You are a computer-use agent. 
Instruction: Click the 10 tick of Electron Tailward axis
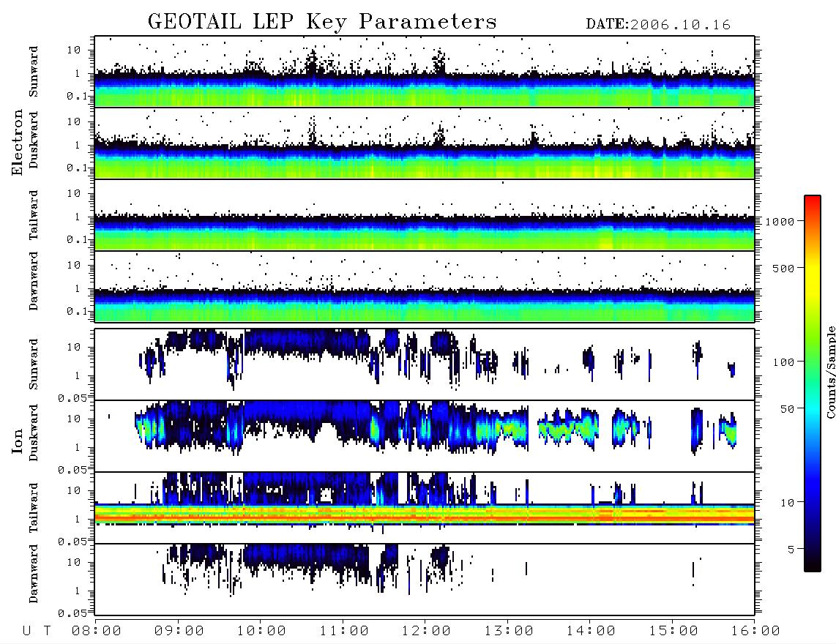(74, 193)
